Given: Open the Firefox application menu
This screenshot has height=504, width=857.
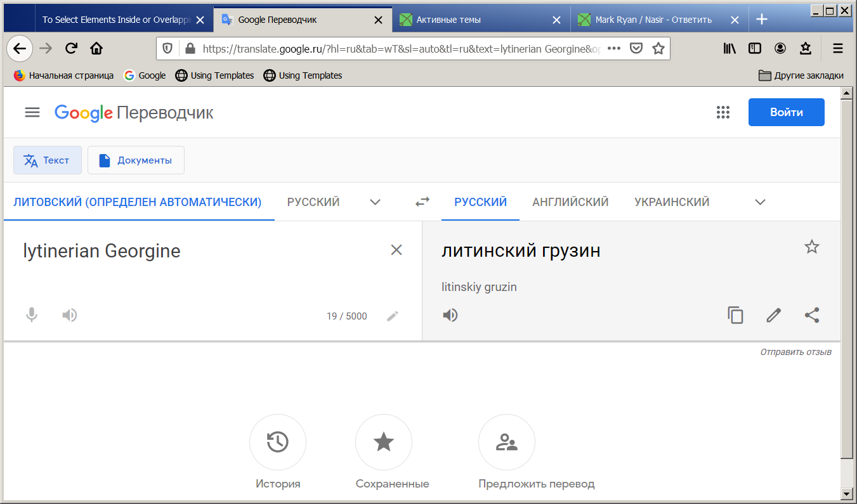Looking at the screenshot, I should coord(838,48).
